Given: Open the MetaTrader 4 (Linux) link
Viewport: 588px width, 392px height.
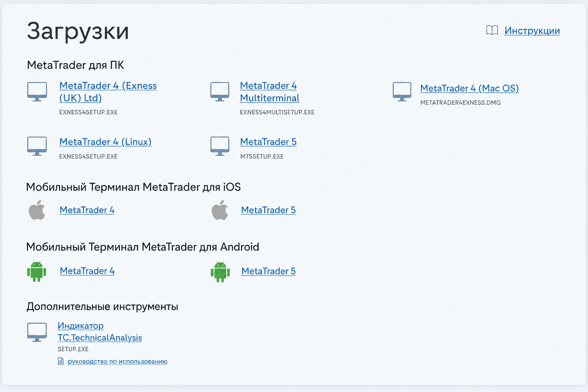Looking at the screenshot, I should click(105, 142).
